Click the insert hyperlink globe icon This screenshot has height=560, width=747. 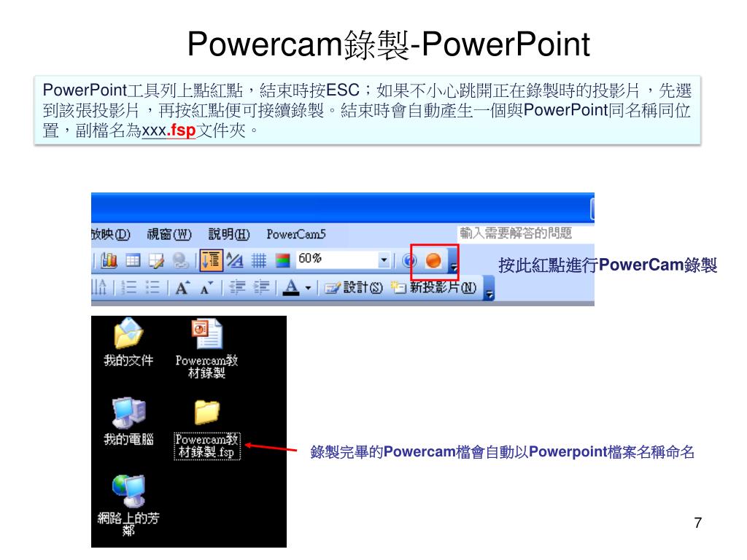point(180,260)
